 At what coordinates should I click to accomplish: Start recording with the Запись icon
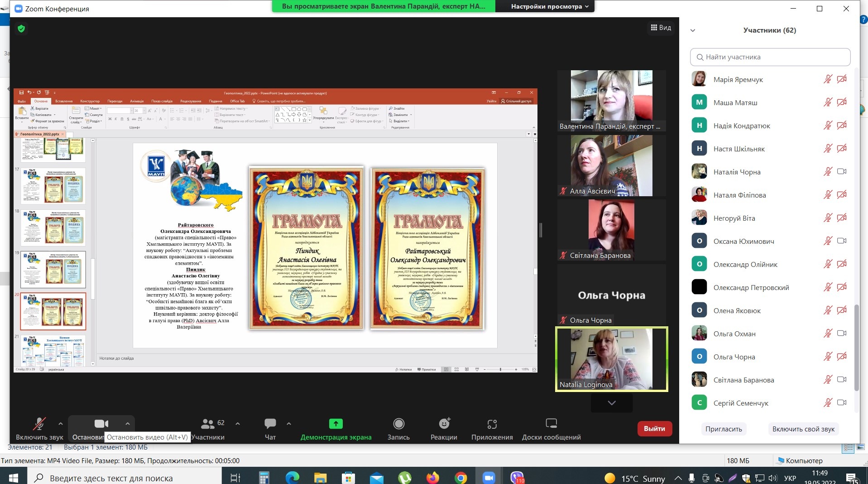tap(398, 424)
